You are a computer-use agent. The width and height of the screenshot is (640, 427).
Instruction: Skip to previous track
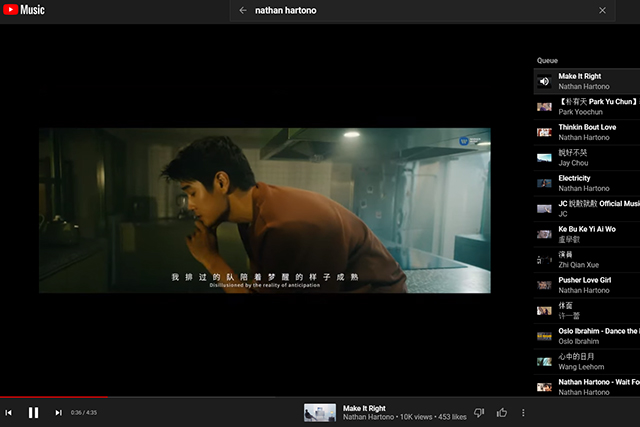point(9,413)
